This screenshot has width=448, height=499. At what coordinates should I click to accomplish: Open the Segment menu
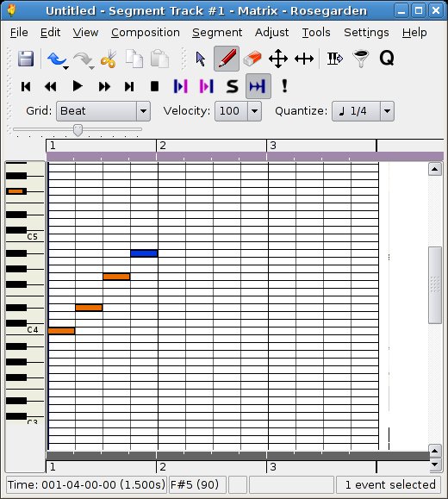(217, 33)
